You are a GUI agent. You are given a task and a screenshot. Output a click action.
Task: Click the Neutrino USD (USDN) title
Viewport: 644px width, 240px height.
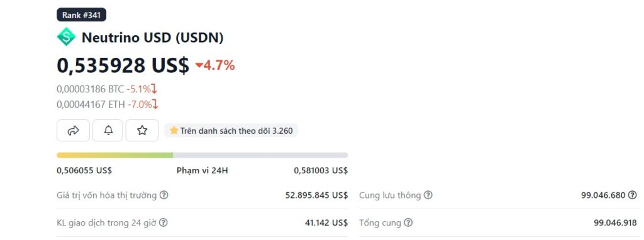click(x=152, y=37)
